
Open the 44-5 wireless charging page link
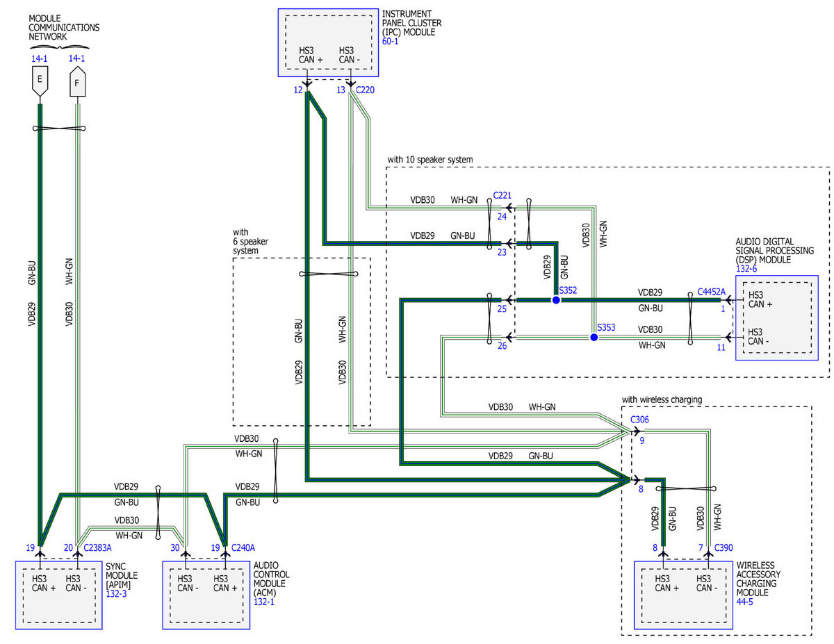click(744, 602)
